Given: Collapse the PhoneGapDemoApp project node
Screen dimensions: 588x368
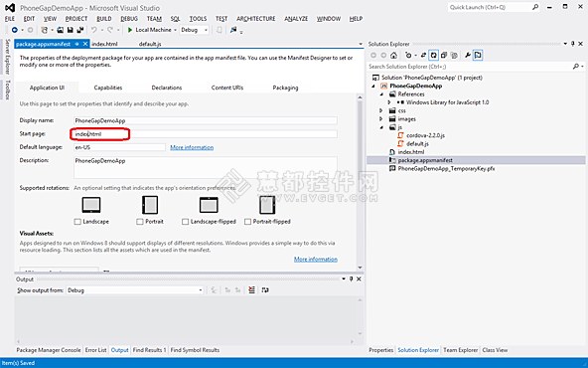Looking at the screenshot, I should coord(373,86).
